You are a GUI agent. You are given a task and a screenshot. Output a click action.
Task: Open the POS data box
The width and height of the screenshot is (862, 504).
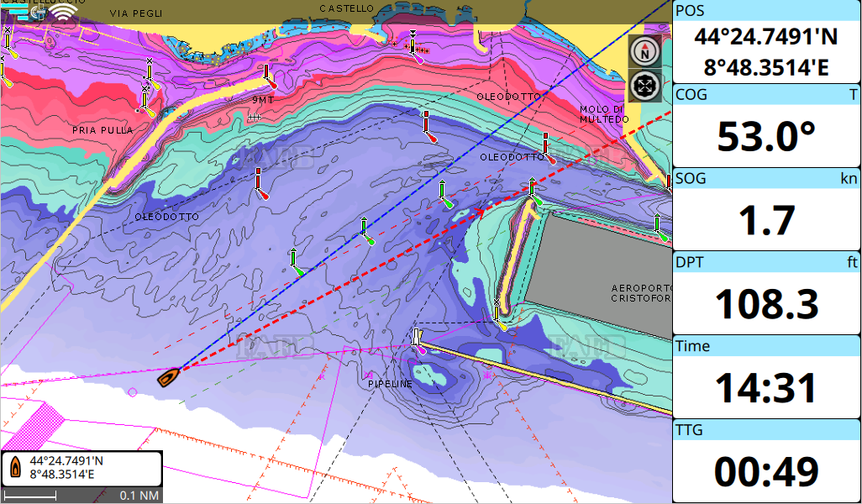tap(767, 42)
